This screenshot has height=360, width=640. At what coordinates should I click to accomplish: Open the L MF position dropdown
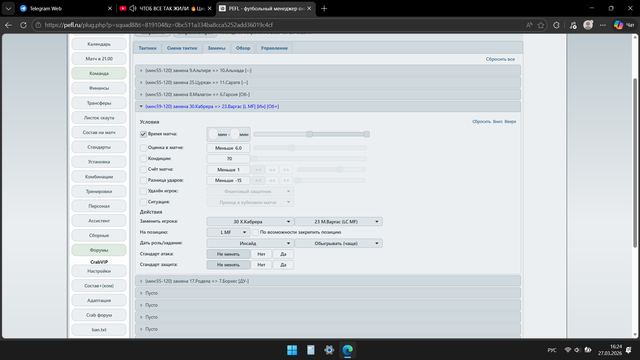coord(228,232)
